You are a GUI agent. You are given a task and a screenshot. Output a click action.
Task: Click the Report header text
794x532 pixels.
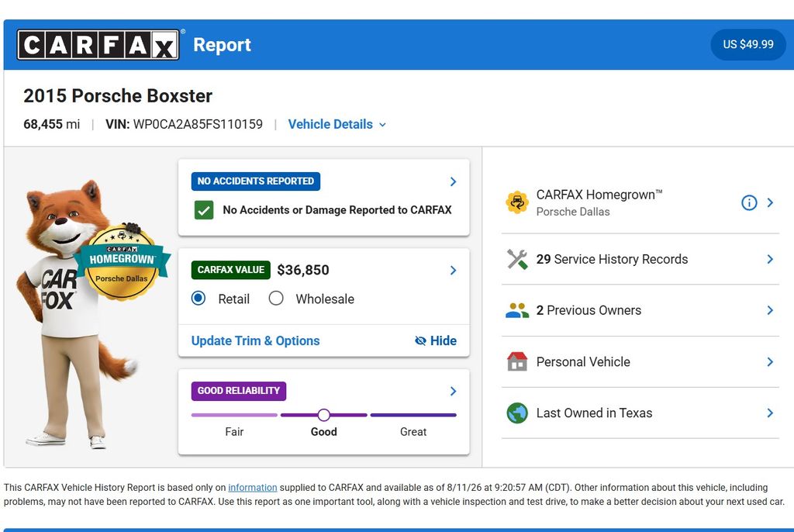tap(222, 44)
